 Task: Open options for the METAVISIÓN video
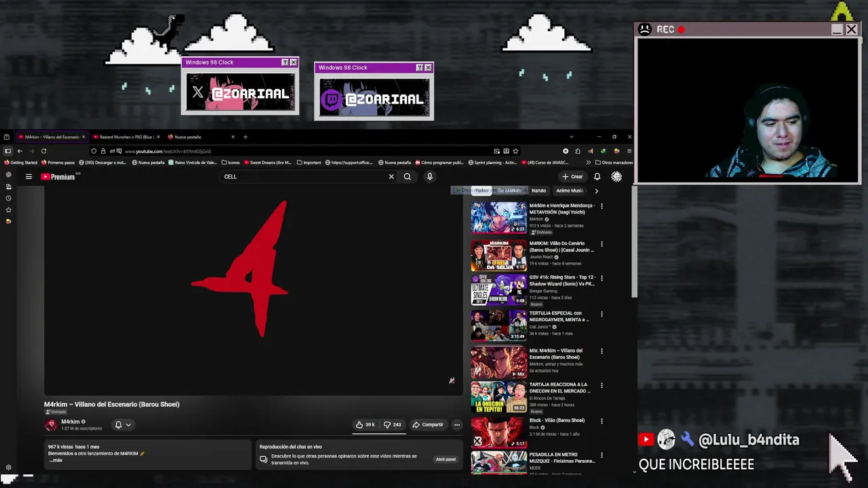(601, 206)
